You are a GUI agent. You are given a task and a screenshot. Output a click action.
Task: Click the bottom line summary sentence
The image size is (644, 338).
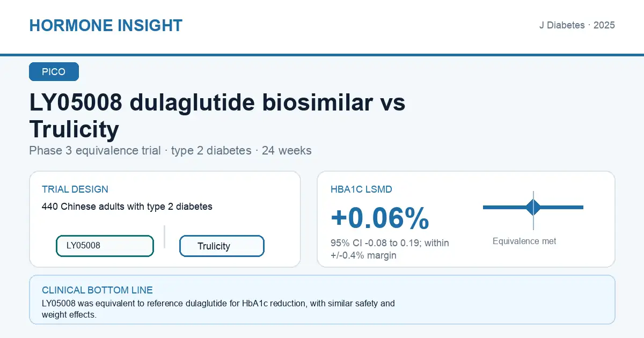click(x=218, y=309)
